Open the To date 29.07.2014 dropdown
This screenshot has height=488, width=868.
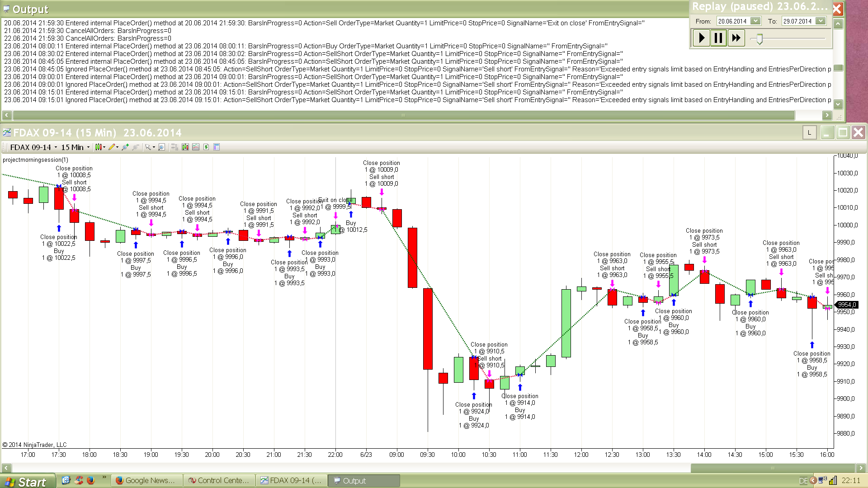pos(821,21)
